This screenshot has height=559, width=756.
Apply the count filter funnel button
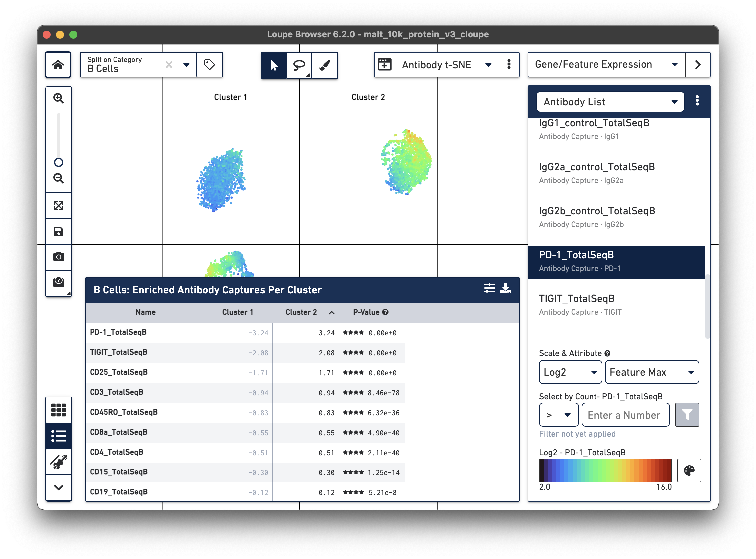[687, 415]
